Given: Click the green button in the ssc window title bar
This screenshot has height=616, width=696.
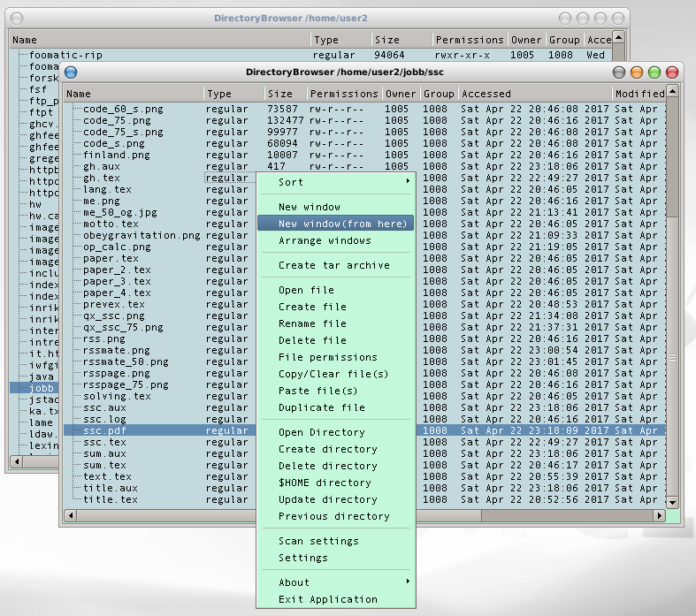Looking at the screenshot, I should (654, 72).
